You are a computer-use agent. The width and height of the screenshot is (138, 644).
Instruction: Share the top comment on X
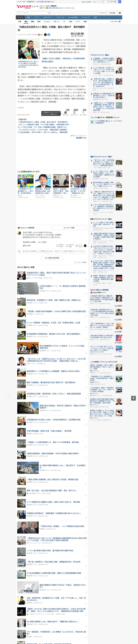tap(85, 246)
